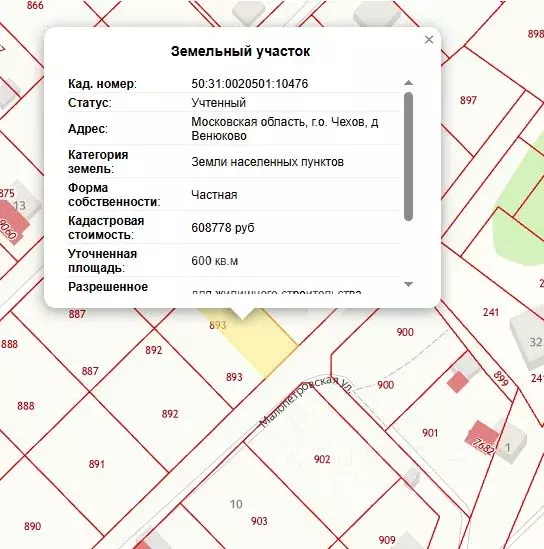The width and height of the screenshot is (544, 549).
Task: Select parcel 891 on the map
Action: pyautogui.click(x=97, y=464)
